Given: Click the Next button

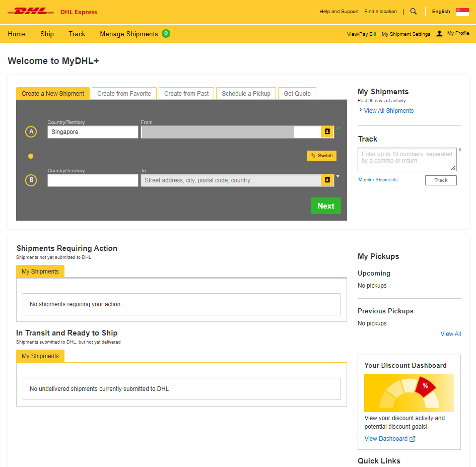Looking at the screenshot, I should pyautogui.click(x=326, y=206).
